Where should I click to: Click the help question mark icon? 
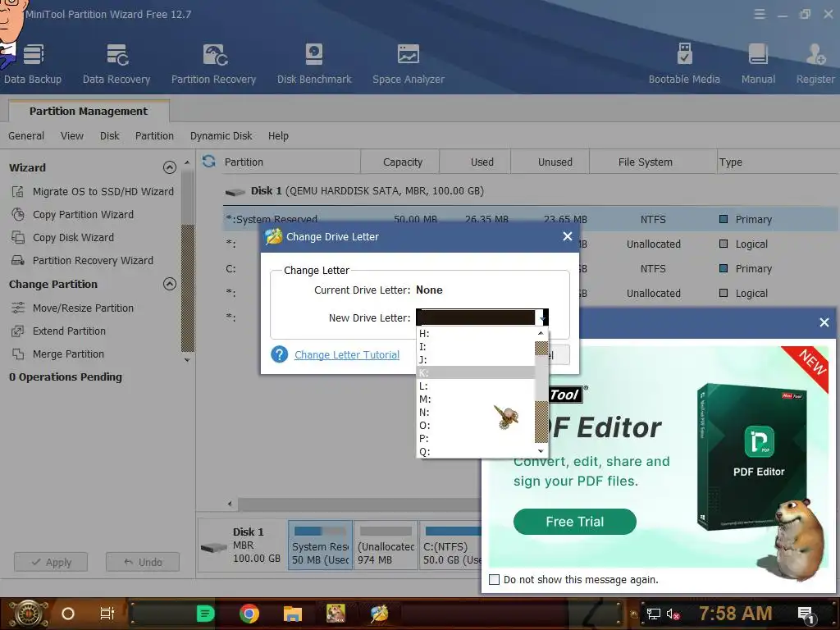279,354
